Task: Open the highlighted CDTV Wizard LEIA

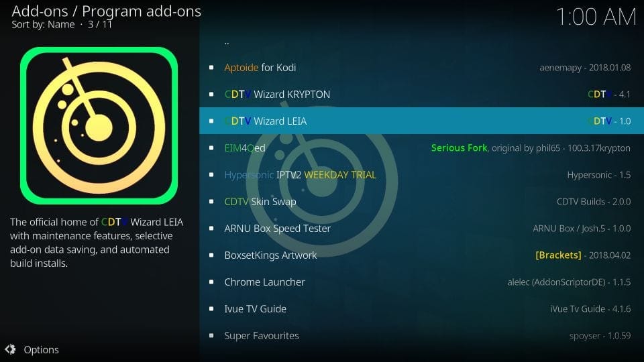Action: pos(421,121)
